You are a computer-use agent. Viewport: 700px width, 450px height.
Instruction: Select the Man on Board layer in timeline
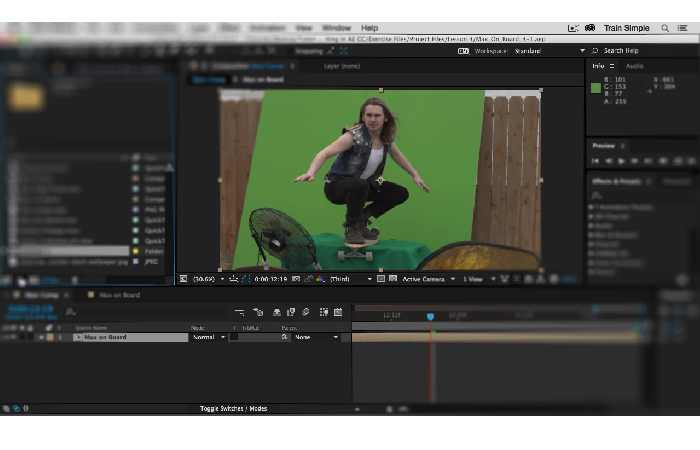(x=130, y=338)
